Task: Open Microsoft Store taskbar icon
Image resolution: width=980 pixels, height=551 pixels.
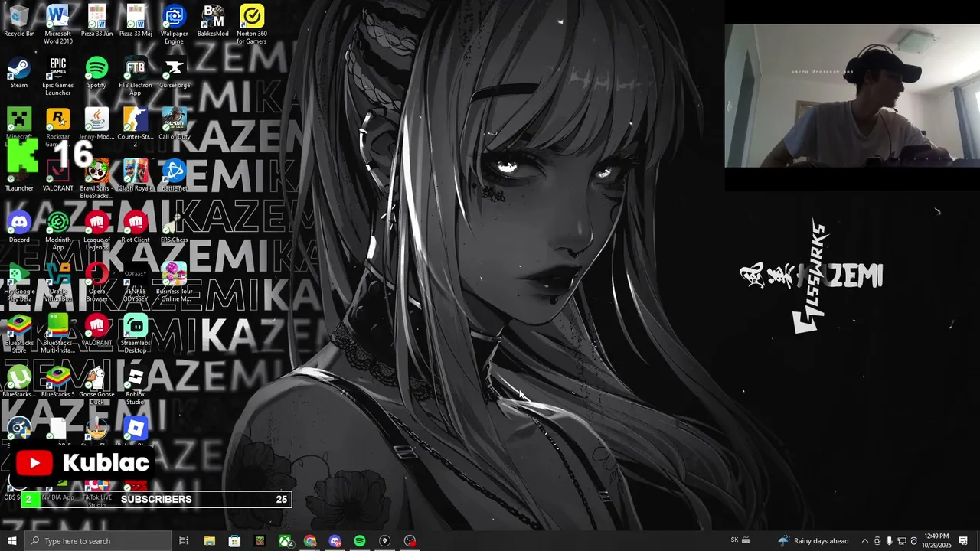Action: click(x=234, y=541)
